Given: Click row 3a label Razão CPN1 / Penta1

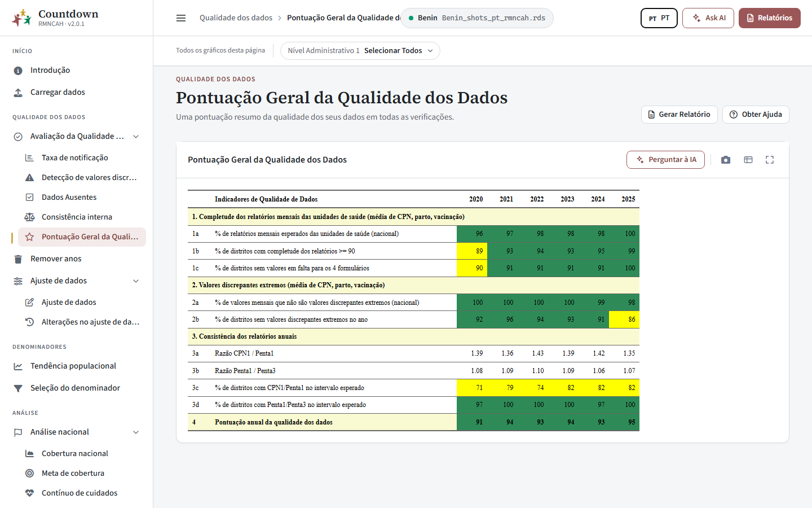Looking at the screenshot, I should [x=244, y=353].
